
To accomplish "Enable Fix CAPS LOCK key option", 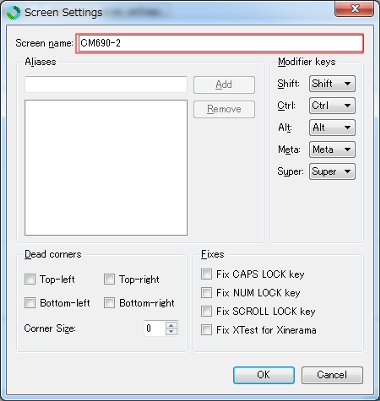I will [x=206, y=274].
